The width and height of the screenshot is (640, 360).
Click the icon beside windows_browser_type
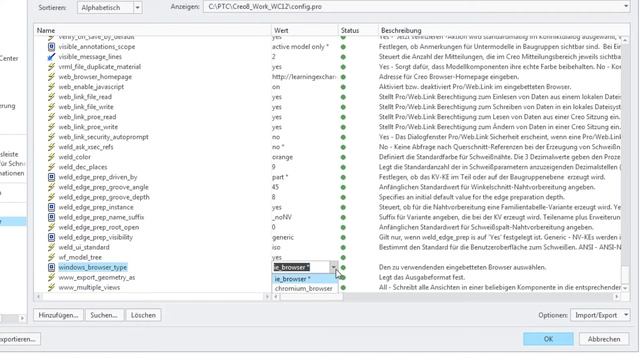point(51,267)
